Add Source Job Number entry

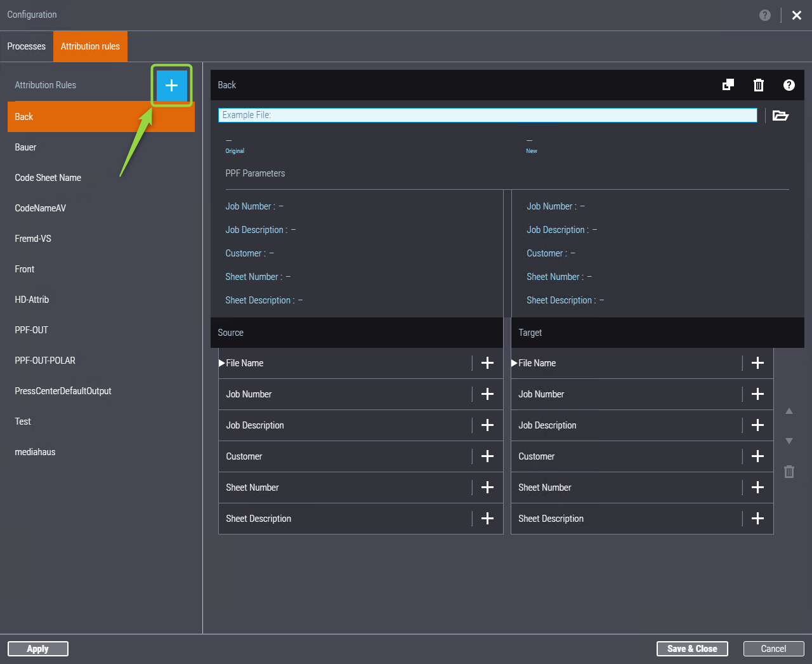487,394
